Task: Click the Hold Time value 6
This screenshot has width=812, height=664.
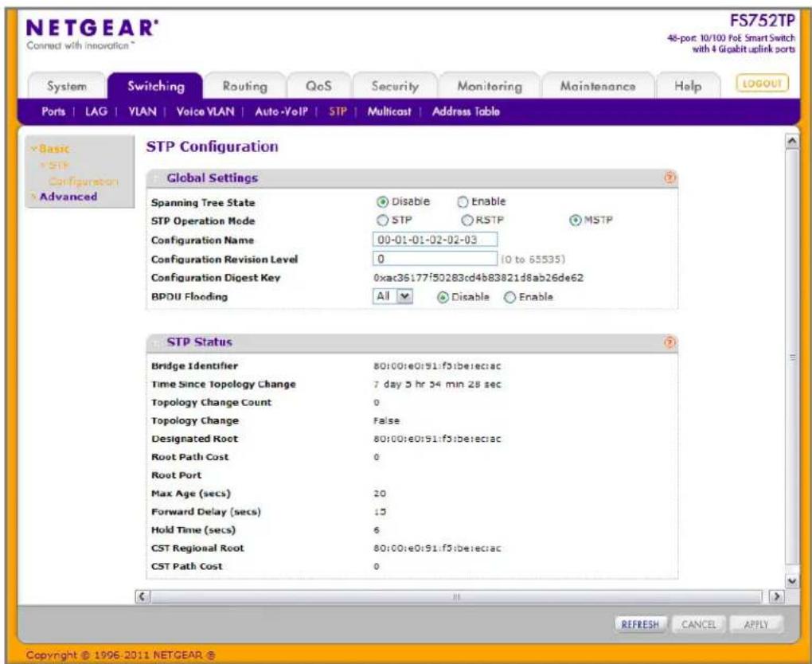Action: click(377, 530)
